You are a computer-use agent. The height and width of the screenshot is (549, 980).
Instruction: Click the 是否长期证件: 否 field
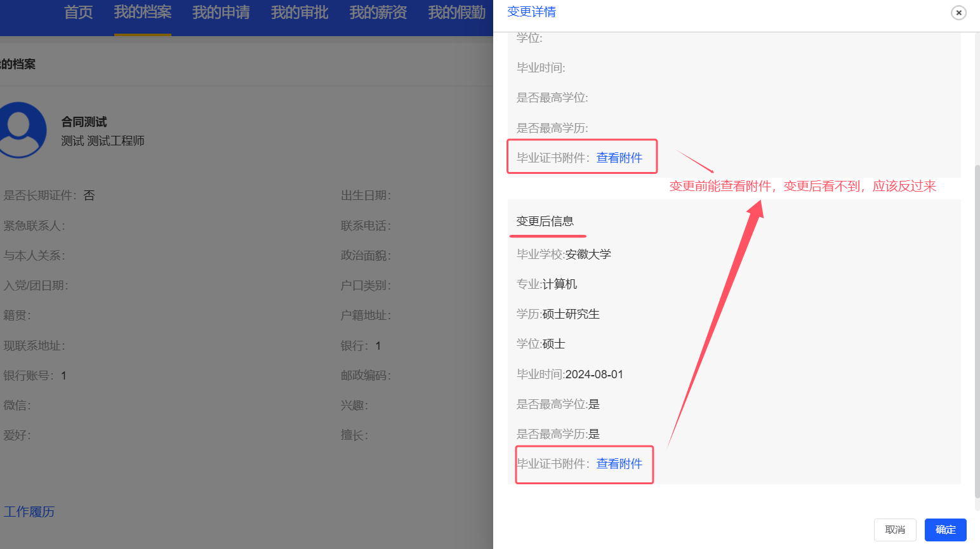pyautogui.click(x=49, y=195)
